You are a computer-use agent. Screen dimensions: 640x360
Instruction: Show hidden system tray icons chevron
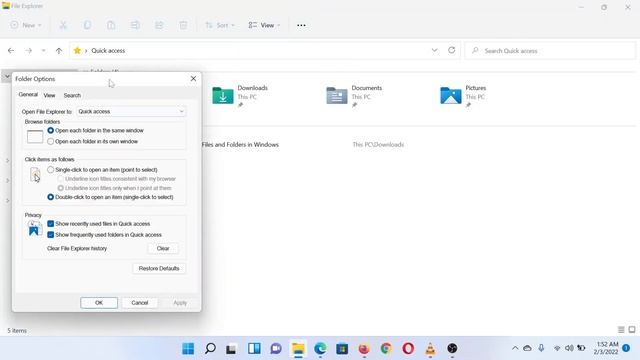point(515,348)
